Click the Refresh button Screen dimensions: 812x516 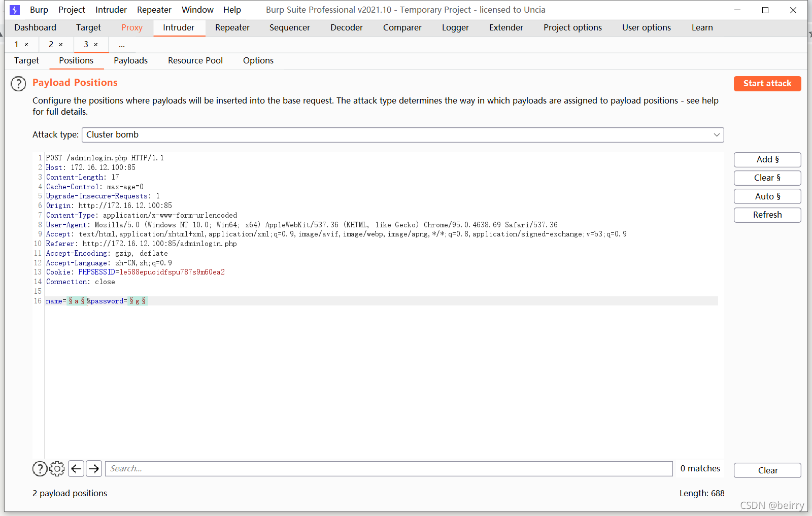point(767,215)
